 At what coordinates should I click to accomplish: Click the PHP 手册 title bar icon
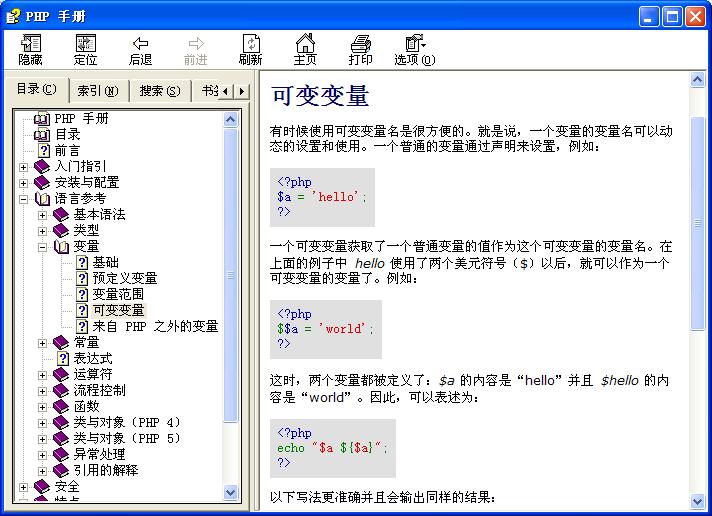[x=13, y=16]
